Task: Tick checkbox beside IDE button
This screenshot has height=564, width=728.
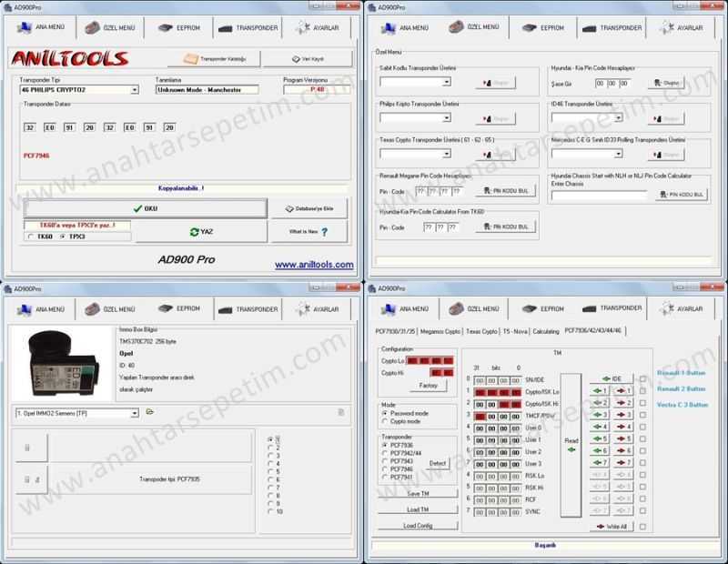Action: pos(642,378)
